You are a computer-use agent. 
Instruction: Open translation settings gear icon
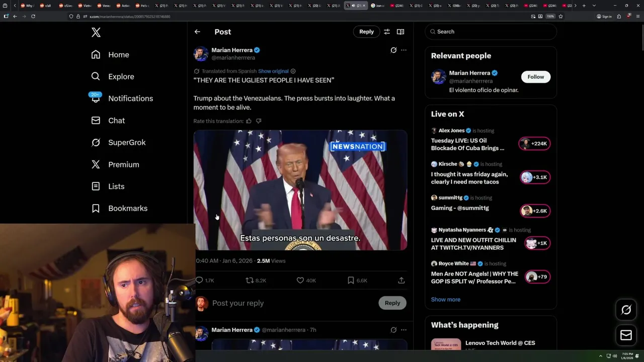tap(293, 71)
